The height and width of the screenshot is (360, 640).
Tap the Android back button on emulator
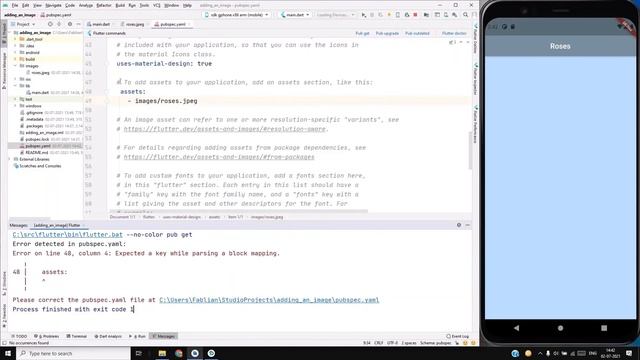coord(516,328)
